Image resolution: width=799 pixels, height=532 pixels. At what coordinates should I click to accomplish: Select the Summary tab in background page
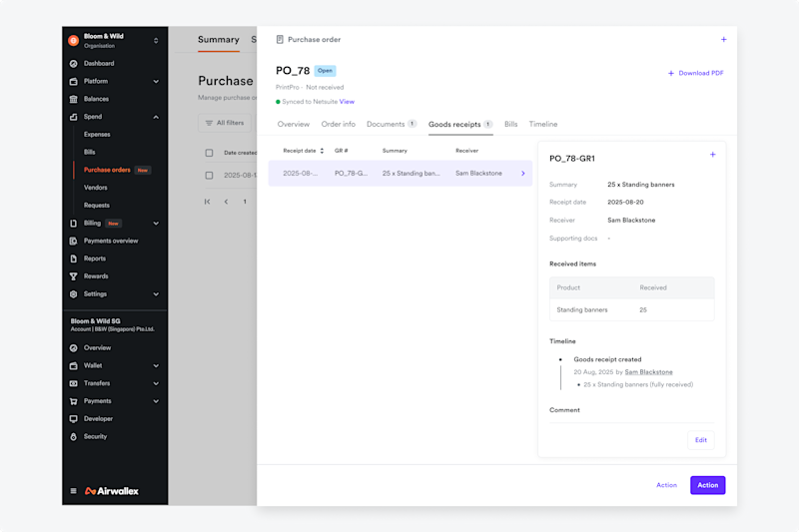(x=219, y=40)
